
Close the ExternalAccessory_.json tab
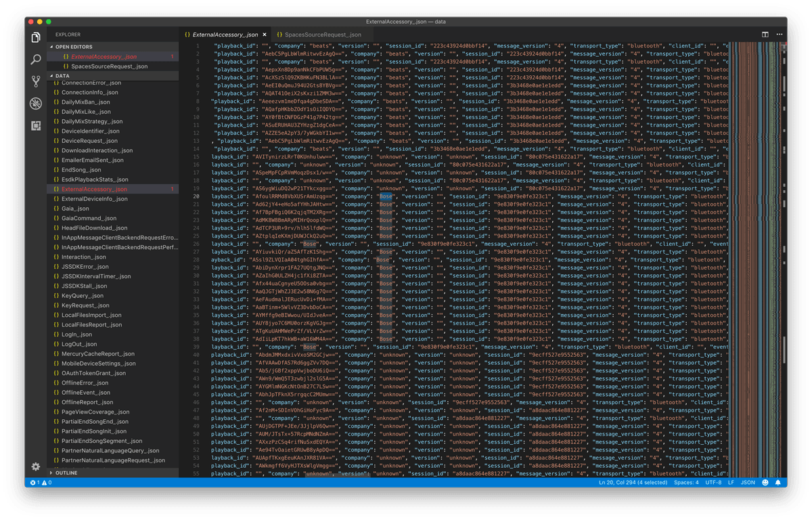click(x=265, y=35)
